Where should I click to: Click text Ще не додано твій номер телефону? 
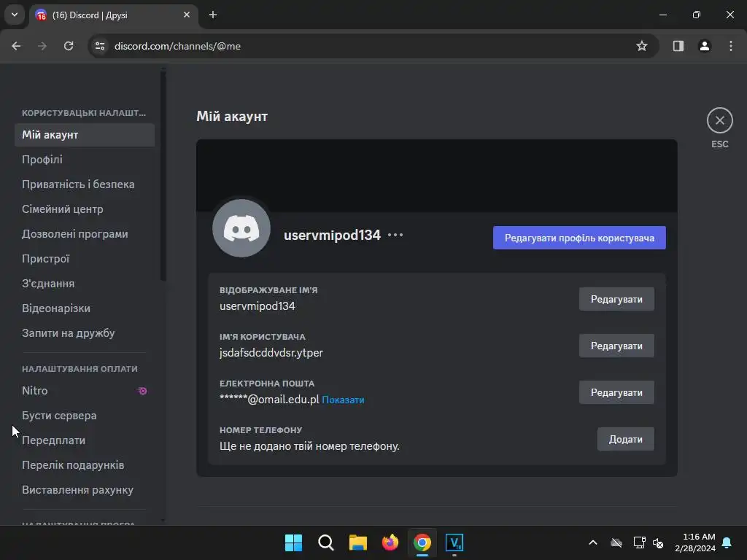[309, 446]
